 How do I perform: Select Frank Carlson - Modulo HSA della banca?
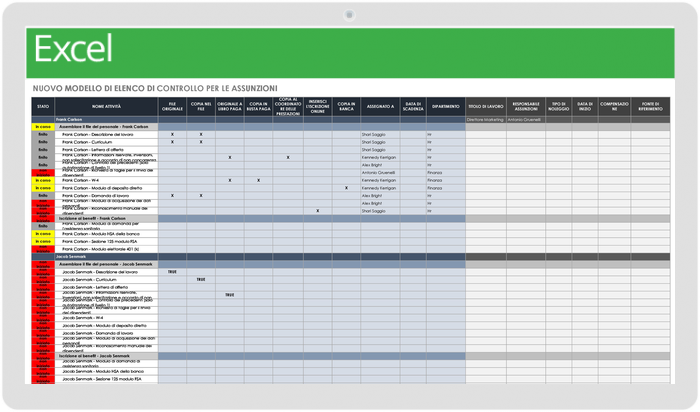(x=106, y=234)
